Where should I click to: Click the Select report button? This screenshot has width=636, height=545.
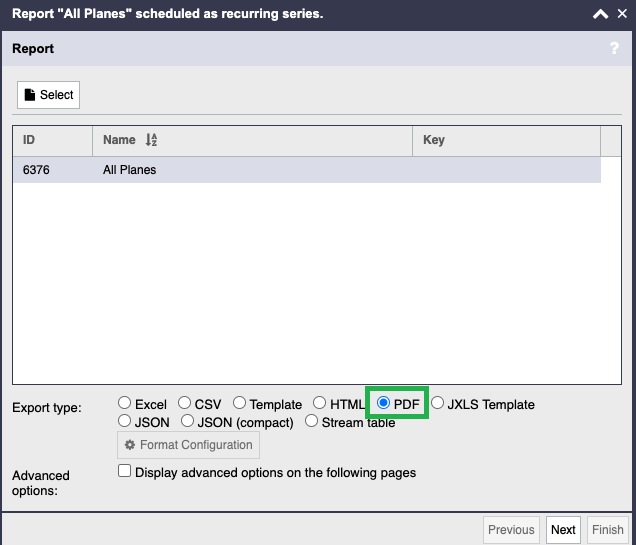(48, 95)
